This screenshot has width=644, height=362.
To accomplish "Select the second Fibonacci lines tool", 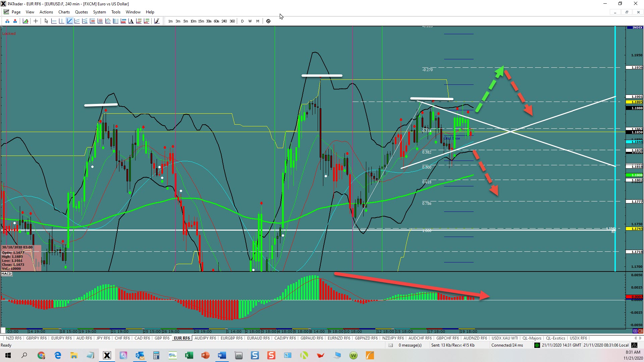I will tap(100, 21).
